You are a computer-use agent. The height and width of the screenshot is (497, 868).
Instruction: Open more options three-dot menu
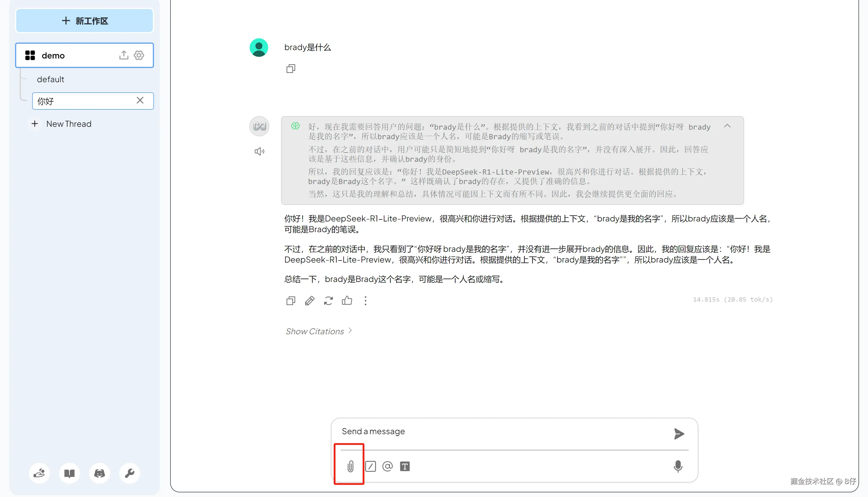(366, 301)
